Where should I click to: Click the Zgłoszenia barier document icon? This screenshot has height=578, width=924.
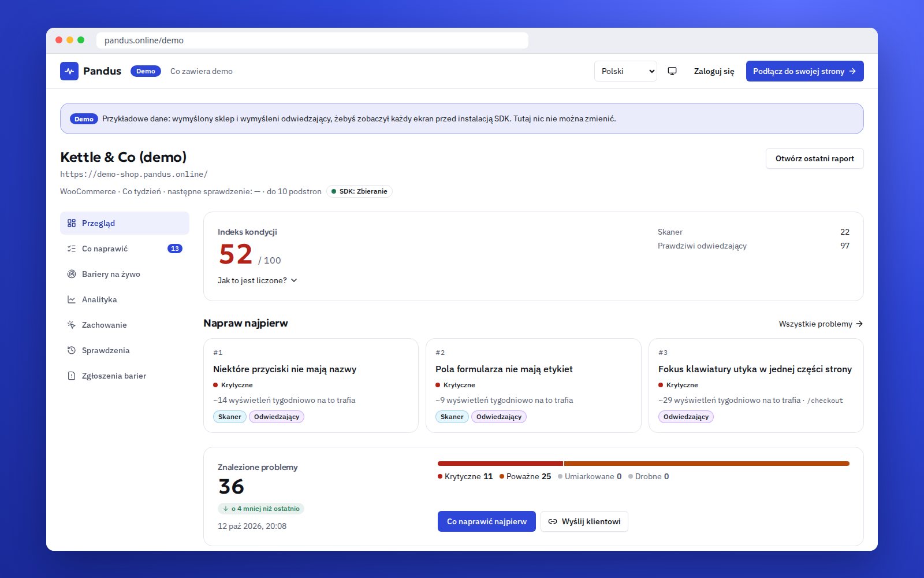pos(72,376)
